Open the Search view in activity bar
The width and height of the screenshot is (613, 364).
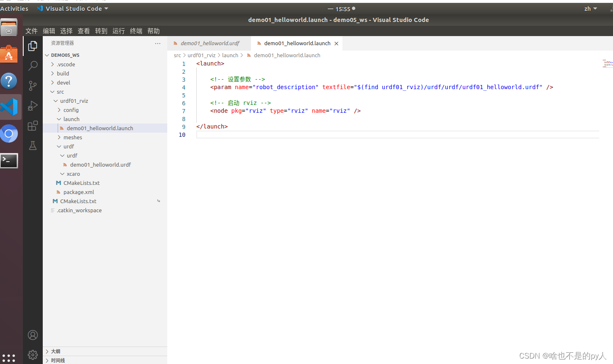[x=33, y=66]
